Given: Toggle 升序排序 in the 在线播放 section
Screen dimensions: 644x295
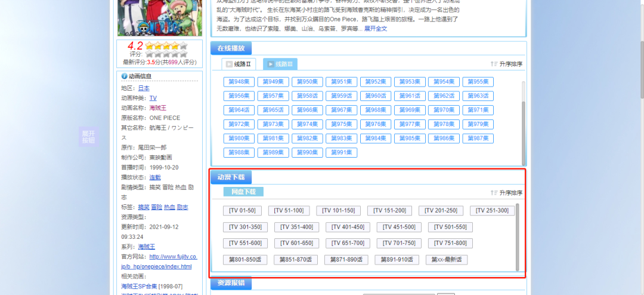Looking at the screenshot, I should coord(506,64).
